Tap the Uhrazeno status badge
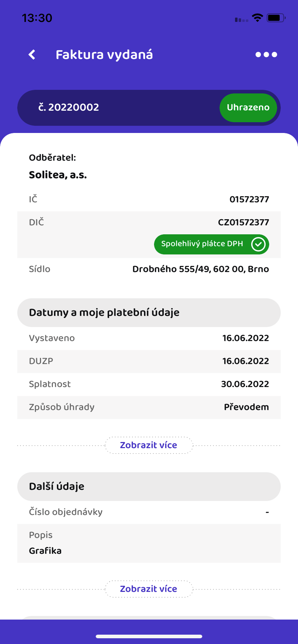 point(248,107)
